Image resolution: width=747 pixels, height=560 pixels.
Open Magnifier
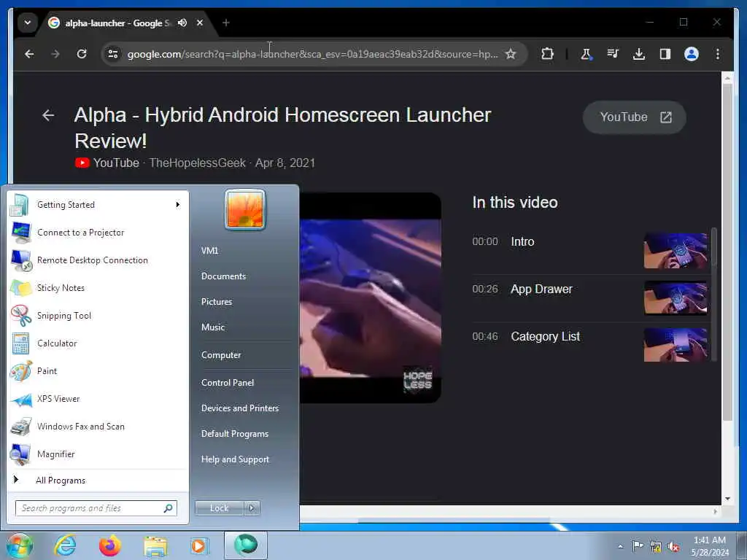pyautogui.click(x=98, y=454)
